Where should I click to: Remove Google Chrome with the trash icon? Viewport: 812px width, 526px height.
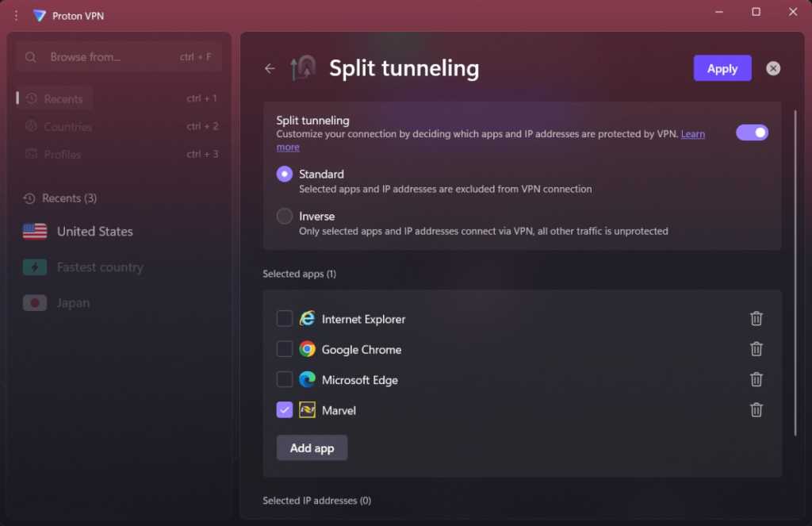[756, 349]
